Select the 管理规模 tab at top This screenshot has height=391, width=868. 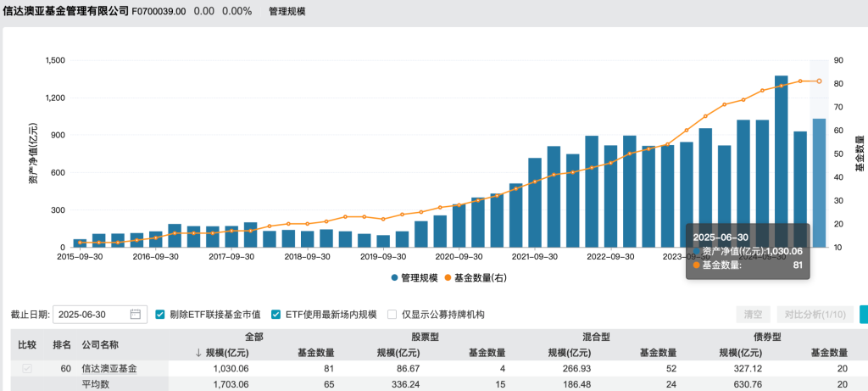pyautogui.click(x=287, y=12)
